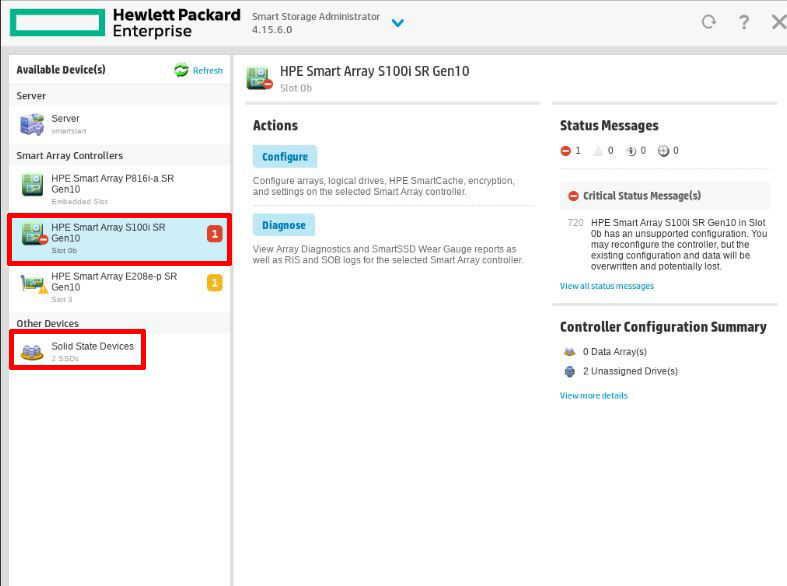Image resolution: width=787 pixels, height=586 pixels.
Task: Click the Critical Status Message(s) header
Action: click(x=641, y=196)
